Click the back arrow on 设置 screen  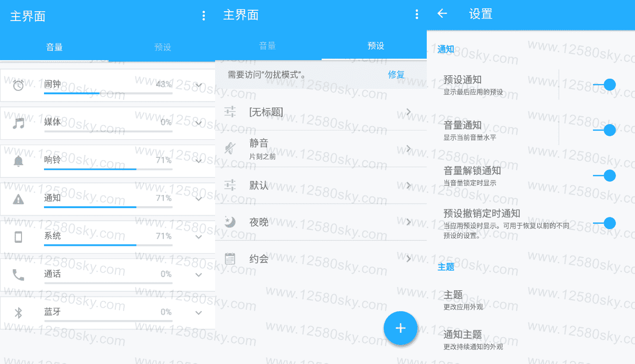pos(442,15)
